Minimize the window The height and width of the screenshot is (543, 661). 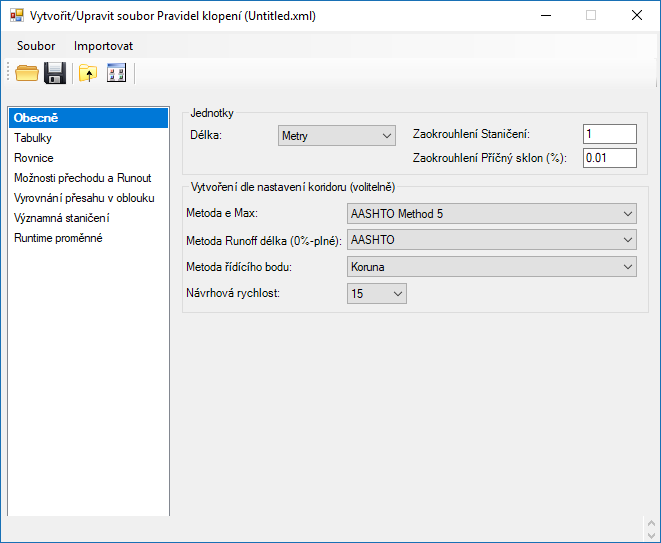pyautogui.click(x=546, y=16)
